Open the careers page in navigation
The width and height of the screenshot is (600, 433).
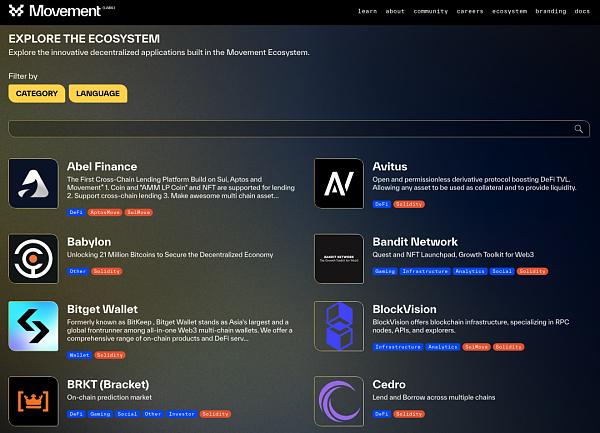(x=470, y=11)
